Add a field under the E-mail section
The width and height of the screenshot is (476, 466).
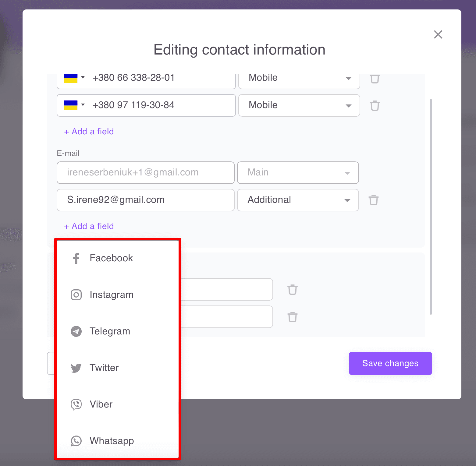point(89,226)
